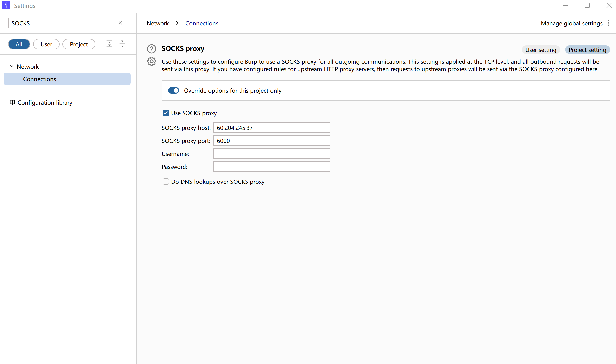This screenshot has height=364, width=616.
Task: Click the Manage global settings link
Action: [x=571, y=23]
